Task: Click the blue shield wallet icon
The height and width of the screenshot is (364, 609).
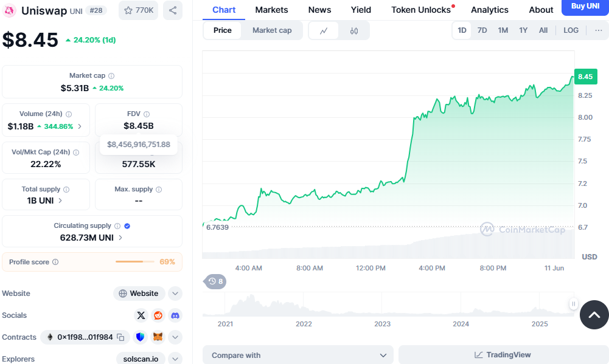Action: [140, 337]
